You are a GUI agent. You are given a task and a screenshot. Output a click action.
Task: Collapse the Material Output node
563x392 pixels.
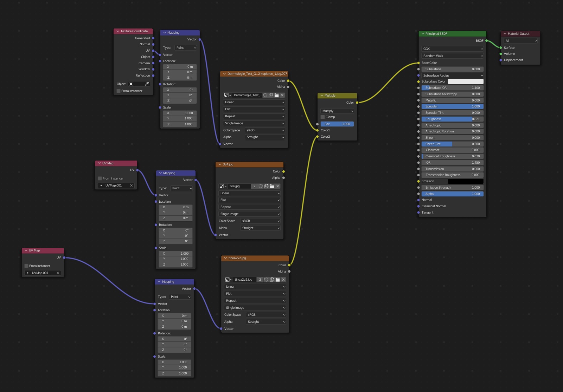pos(505,34)
